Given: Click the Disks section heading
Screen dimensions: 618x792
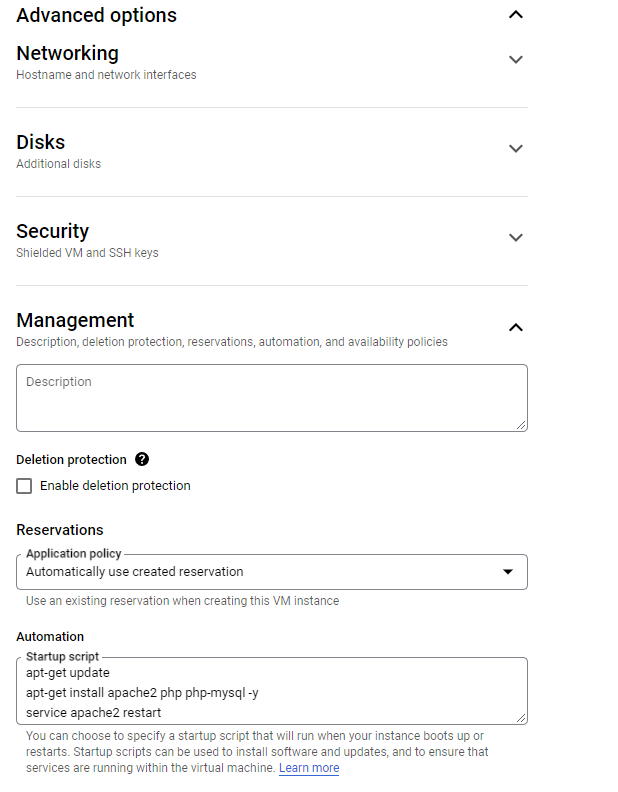Looking at the screenshot, I should [x=41, y=142].
